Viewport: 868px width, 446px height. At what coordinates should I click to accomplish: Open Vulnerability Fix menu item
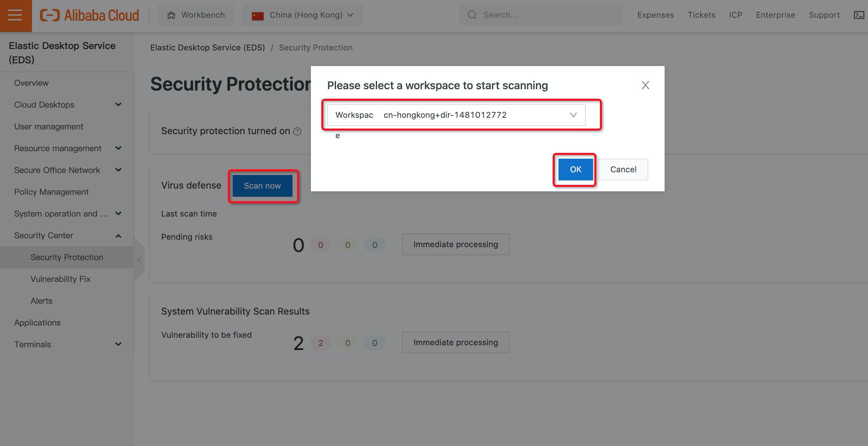point(61,279)
